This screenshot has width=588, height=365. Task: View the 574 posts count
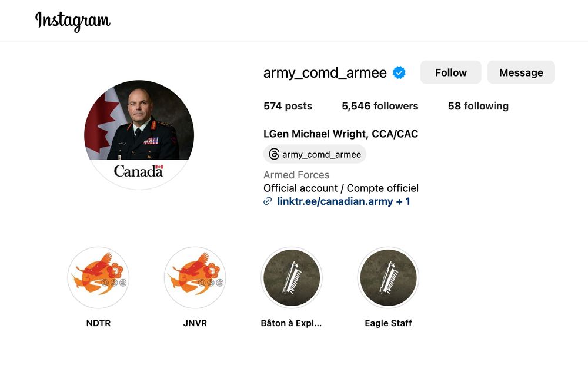288,106
